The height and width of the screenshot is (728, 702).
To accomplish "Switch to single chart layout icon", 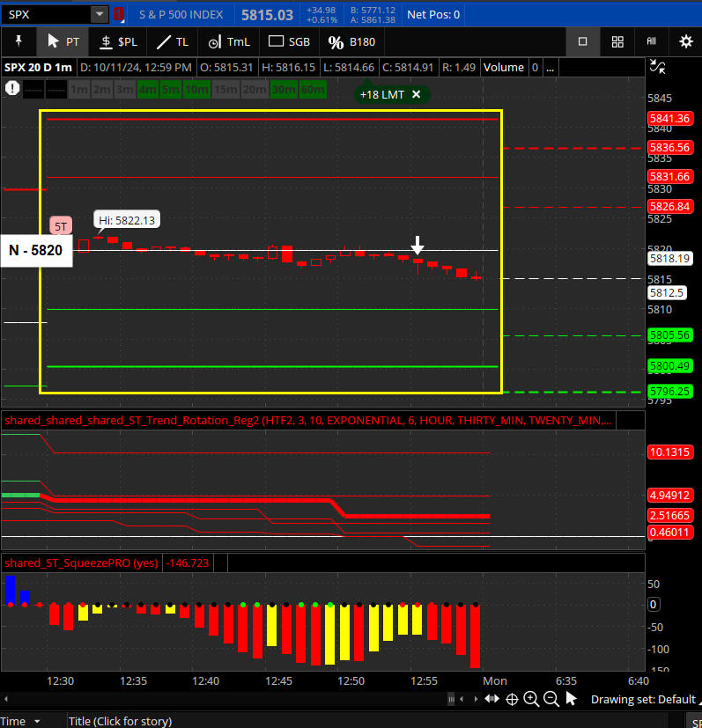I will [582, 41].
